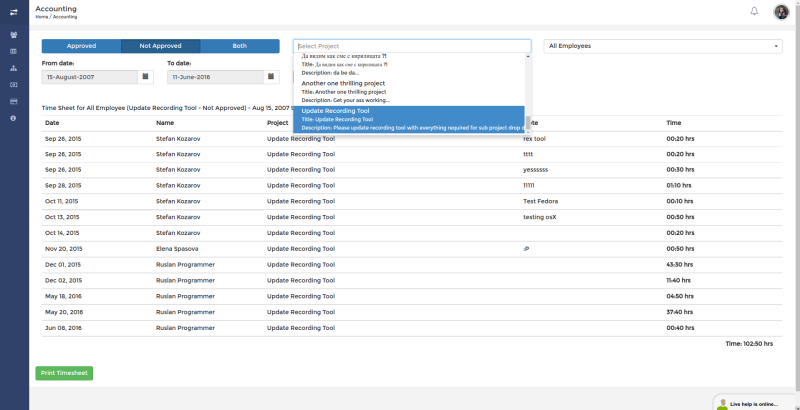This screenshot has height=410, width=800.
Task: Click the note cell 'testing osX'
Action: (540, 217)
